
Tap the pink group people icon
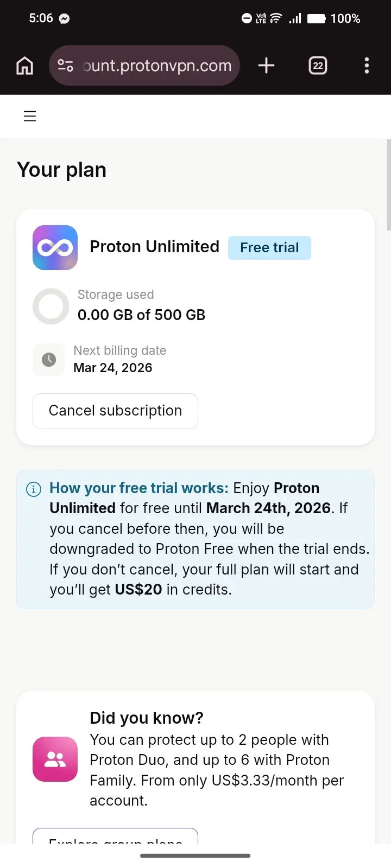55,759
